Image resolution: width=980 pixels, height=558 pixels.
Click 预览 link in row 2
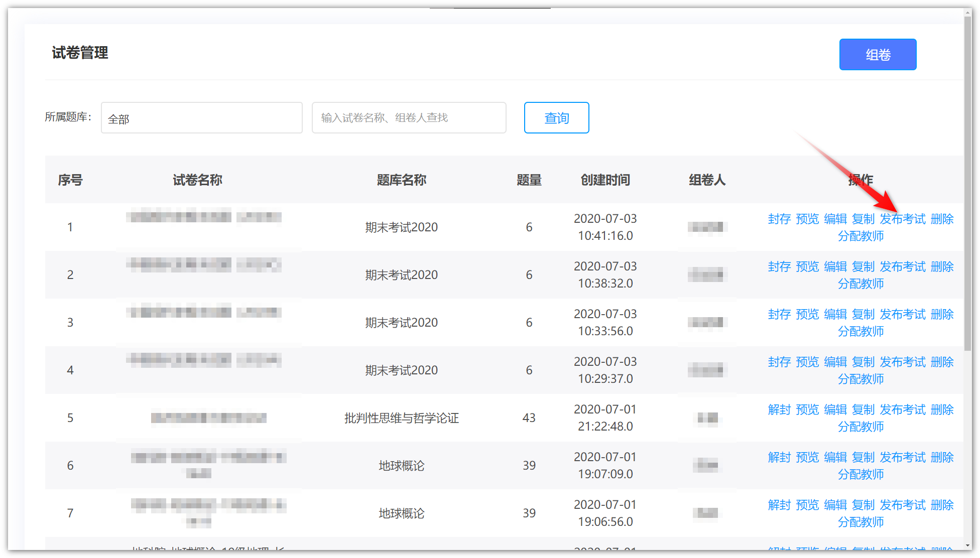(x=807, y=267)
